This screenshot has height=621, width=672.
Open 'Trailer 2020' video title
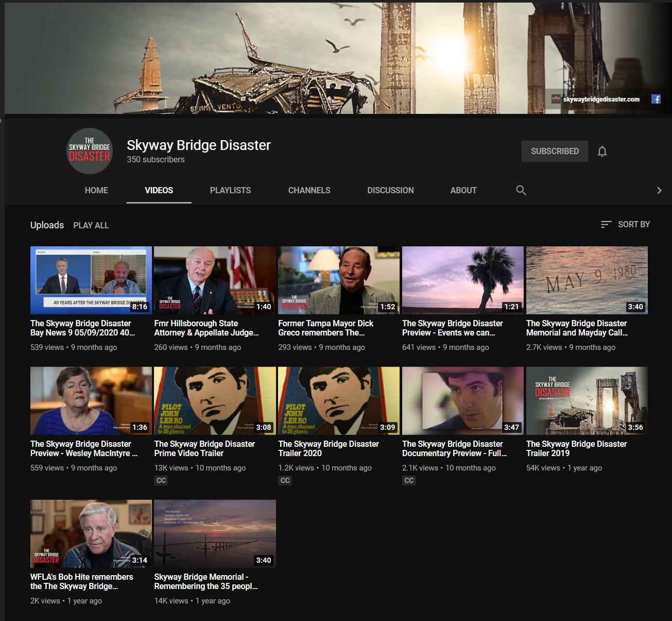tap(329, 448)
